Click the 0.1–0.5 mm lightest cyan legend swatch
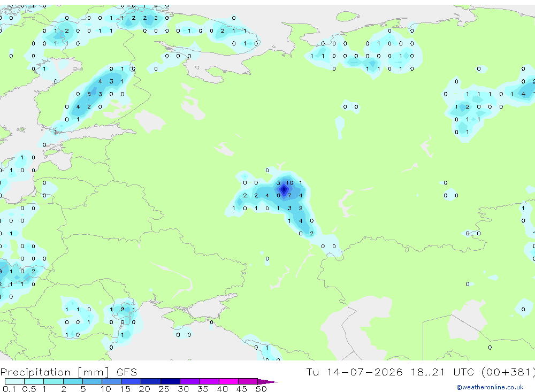The height and width of the screenshot is (392, 535). point(14,381)
